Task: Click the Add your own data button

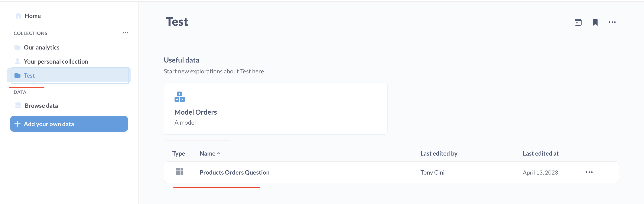Action: click(69, 124)
